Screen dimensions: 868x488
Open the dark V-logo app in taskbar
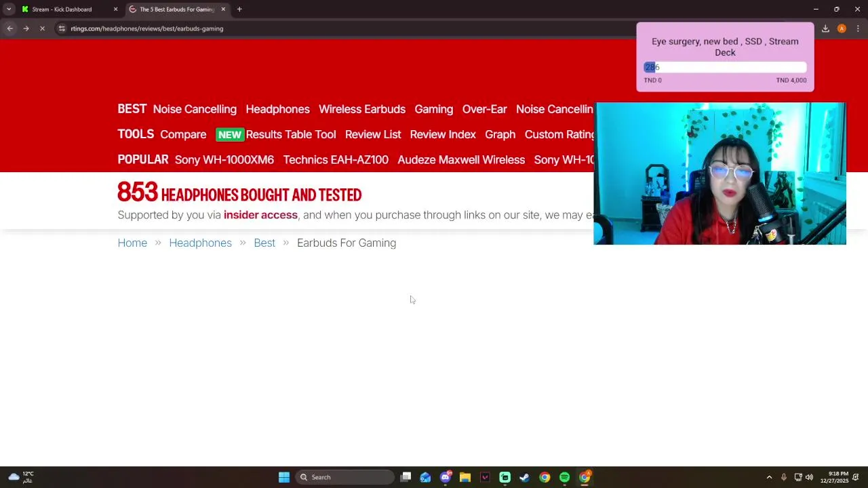click(x=485, y=477)
